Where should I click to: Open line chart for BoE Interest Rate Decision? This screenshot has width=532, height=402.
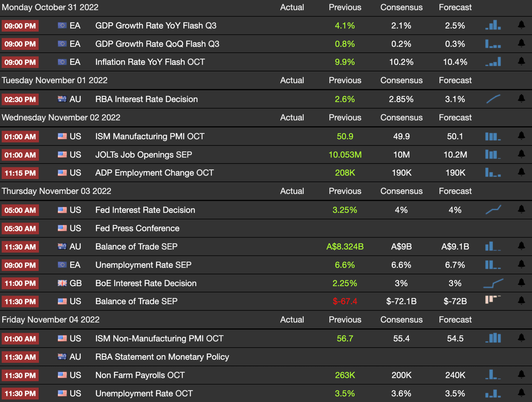click(x=493, y=283)
